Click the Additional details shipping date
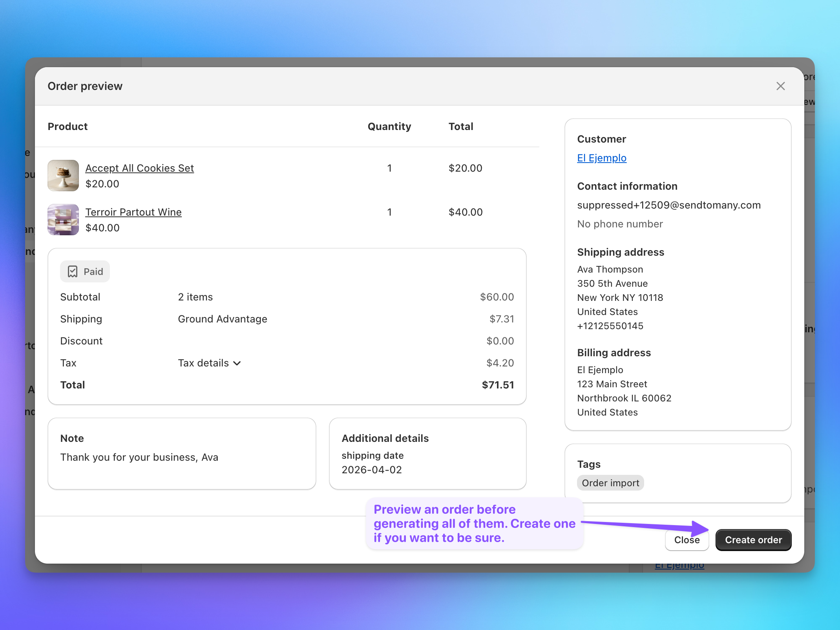This screenshot has height=630, width=840. coord(371,470)
